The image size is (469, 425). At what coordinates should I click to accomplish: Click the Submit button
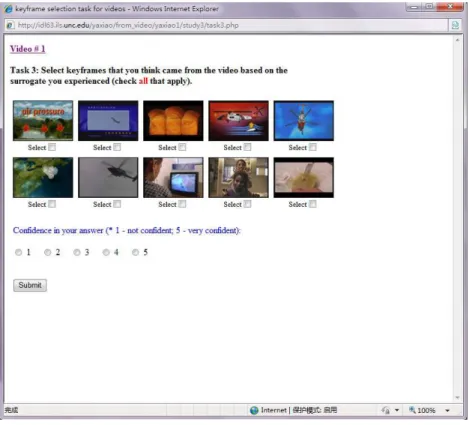coord(30,285)
